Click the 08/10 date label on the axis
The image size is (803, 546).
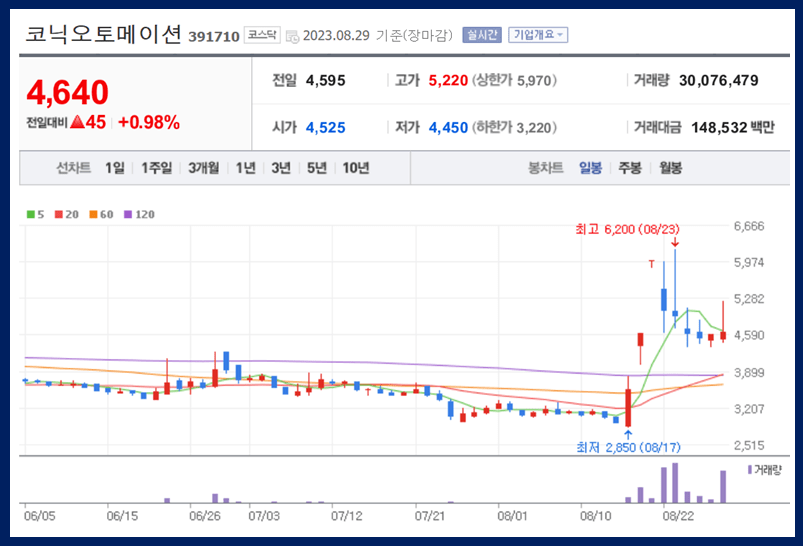click(596, 516)
